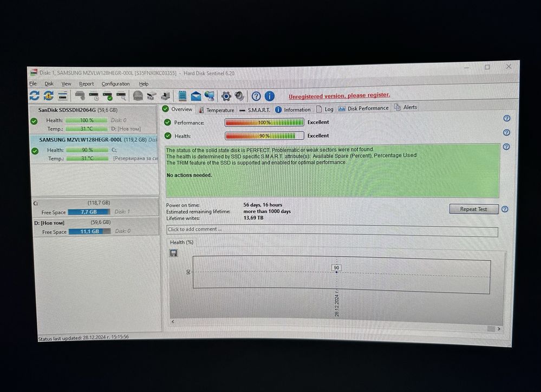Open the File menu
The width and height of the screenshot is (541, 392).
[33, 83]
